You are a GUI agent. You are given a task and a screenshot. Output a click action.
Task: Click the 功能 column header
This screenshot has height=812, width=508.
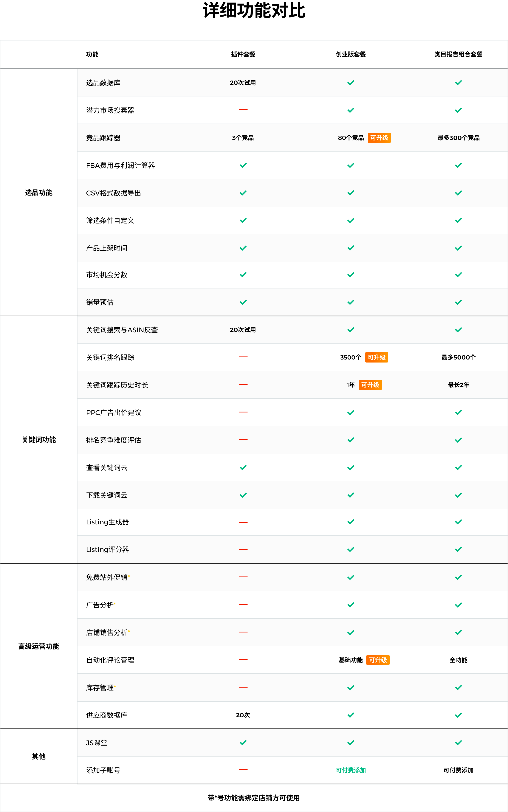92,54
